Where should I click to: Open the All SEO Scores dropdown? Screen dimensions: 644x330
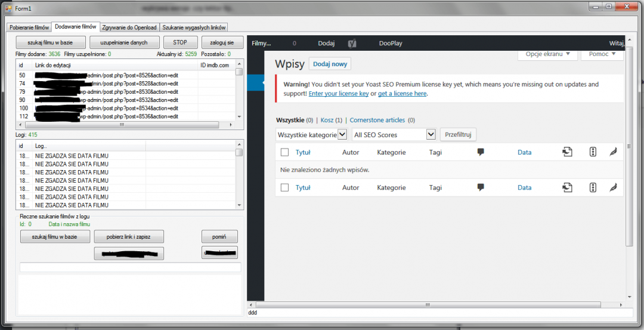394,135
